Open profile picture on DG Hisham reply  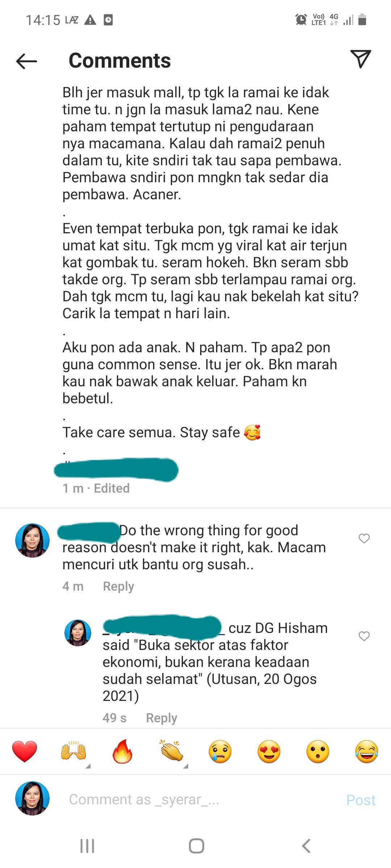tap(78, 633)
